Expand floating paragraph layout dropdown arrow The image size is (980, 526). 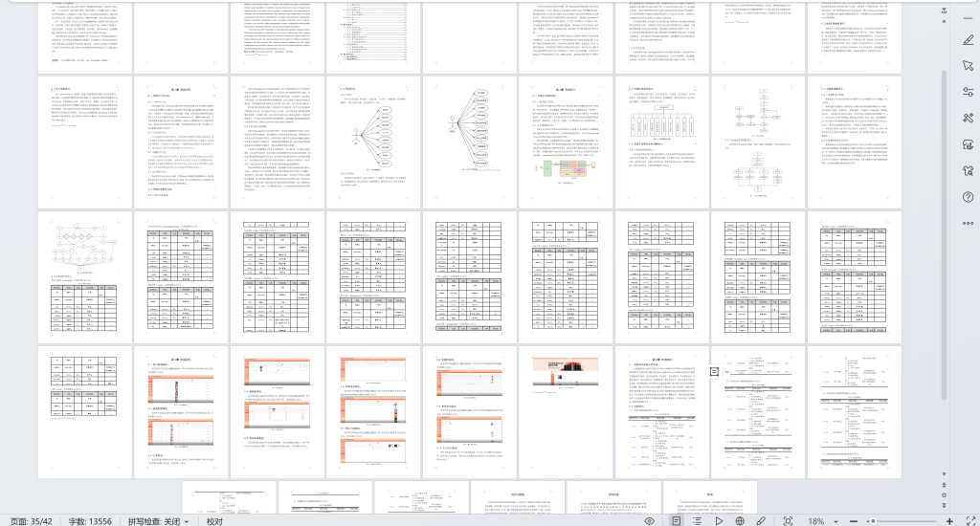pos(727,372)
